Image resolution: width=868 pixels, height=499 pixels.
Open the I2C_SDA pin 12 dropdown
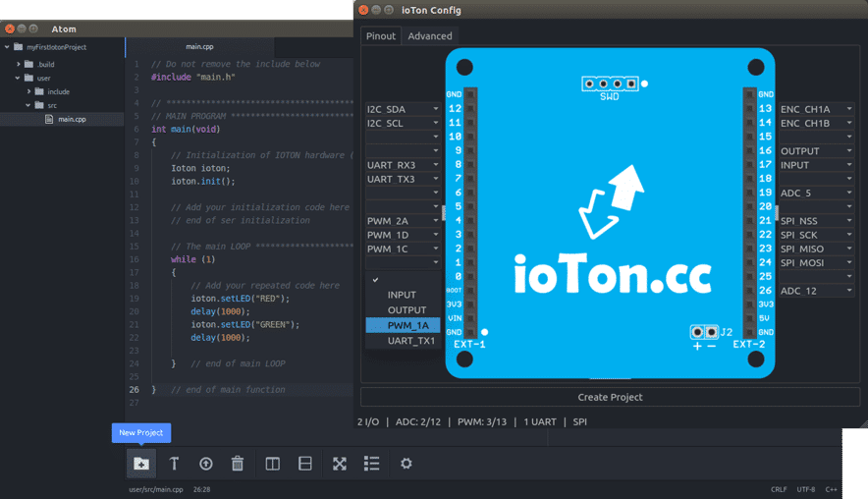point(403,109)
